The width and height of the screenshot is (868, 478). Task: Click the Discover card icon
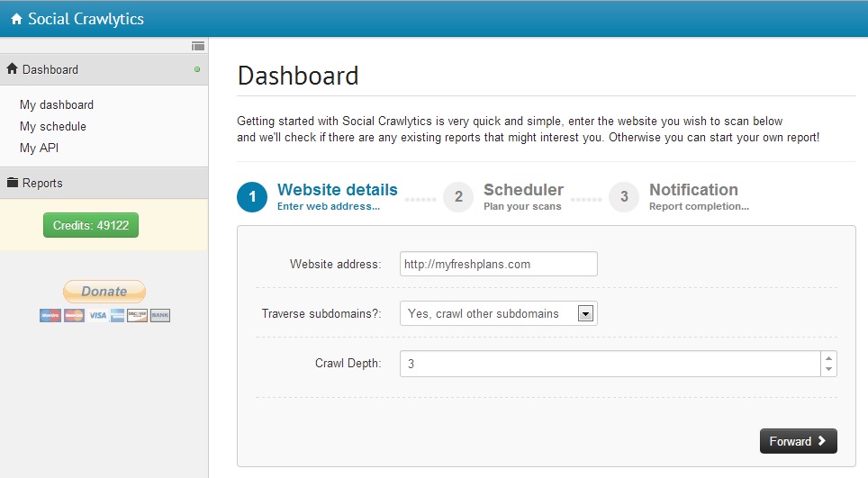pyautogui.click(x=137, y=315)
